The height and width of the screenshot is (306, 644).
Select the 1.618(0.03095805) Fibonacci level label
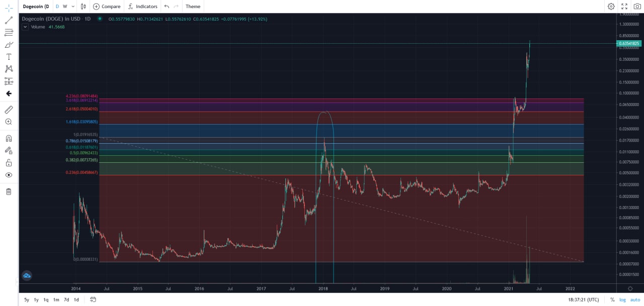82,122
